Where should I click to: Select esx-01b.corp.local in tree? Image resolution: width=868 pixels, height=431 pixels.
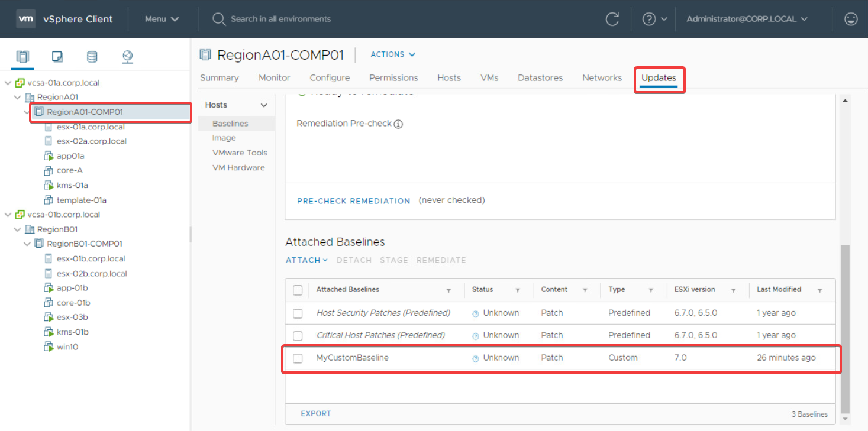[91, 258]
